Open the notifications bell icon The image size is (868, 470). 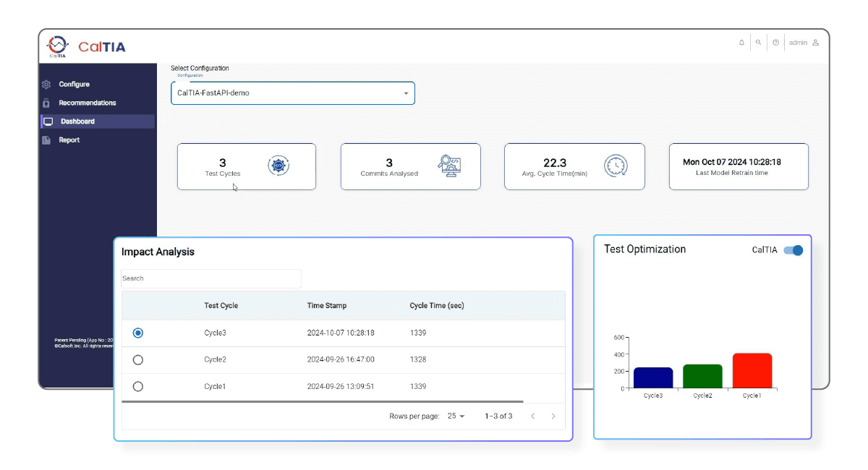tap(741, 43)
